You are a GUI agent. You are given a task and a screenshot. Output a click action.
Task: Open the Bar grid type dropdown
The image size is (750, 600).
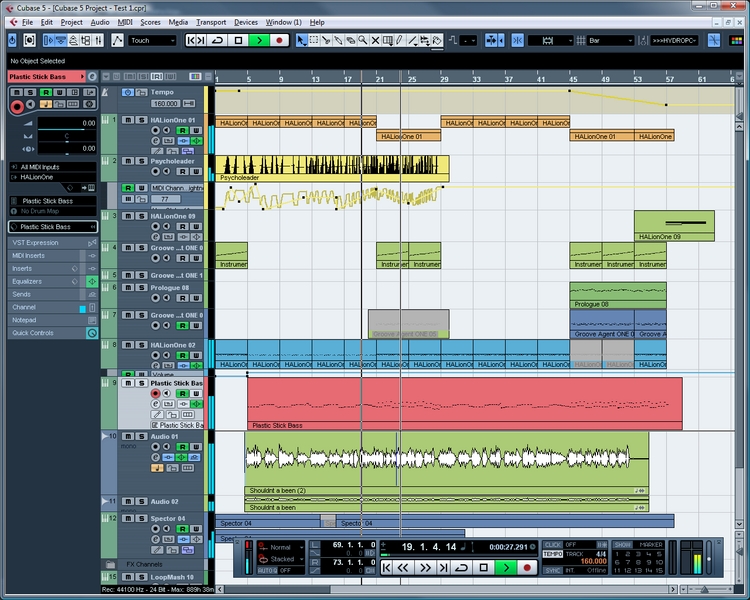click(611, 41)
